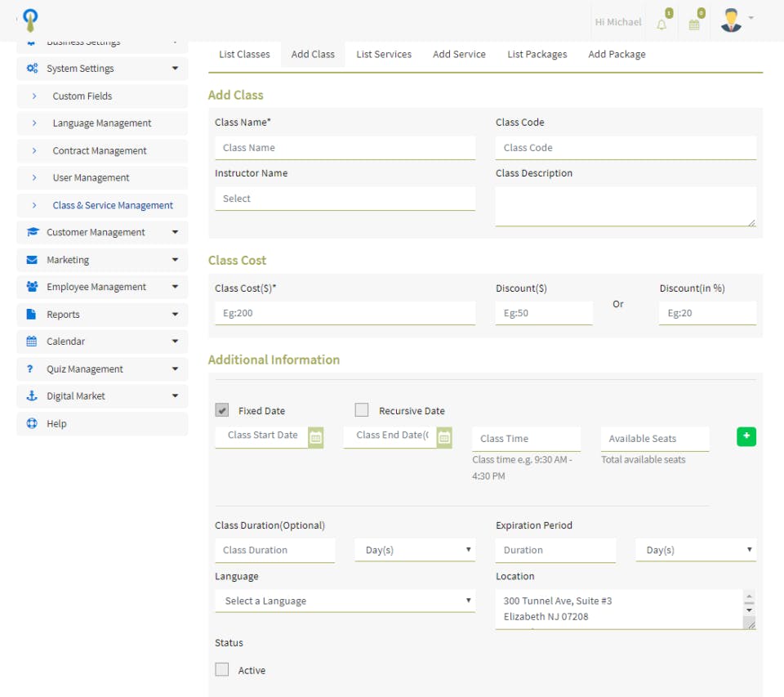Screen dimensions: 784x697
Task: Open the Instructor Name Select field
Action: (345, 198)
